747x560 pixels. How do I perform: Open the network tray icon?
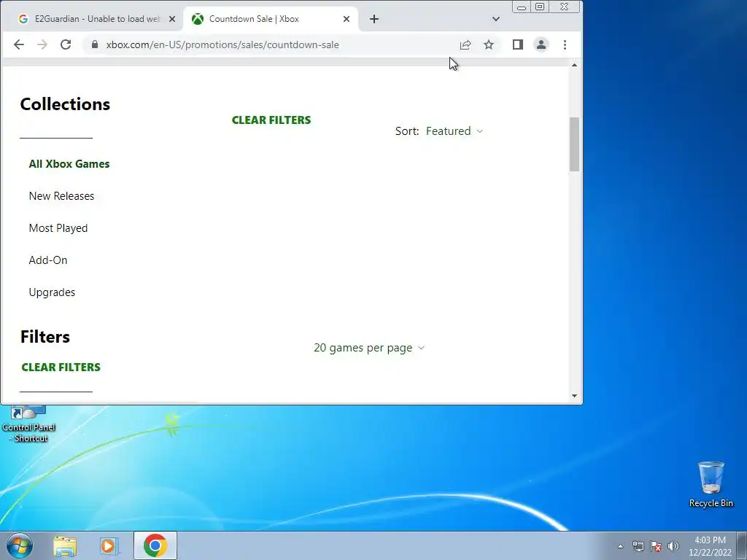[638, 546]
